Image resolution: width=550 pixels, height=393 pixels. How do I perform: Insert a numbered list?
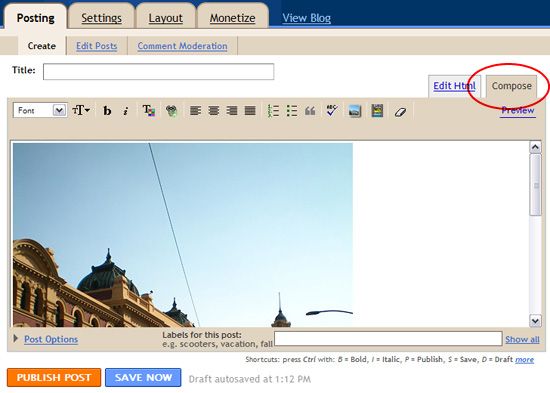click(273, 111)
